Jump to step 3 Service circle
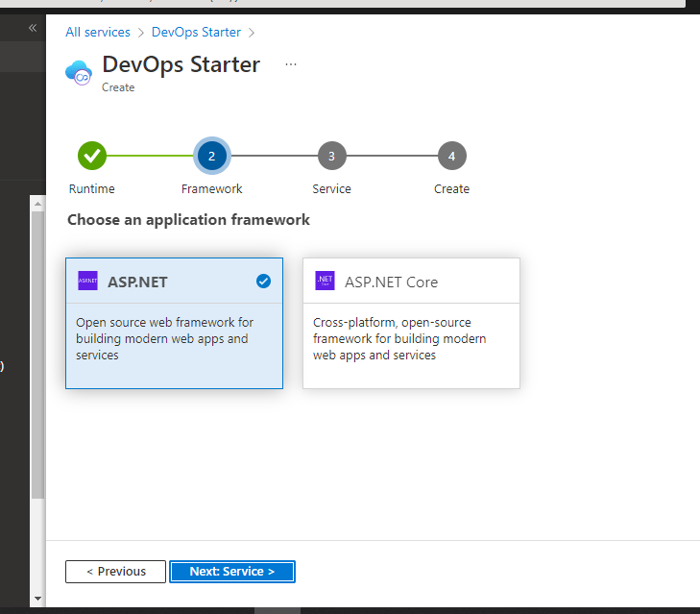Screen dimensions: 700x614 331,155
